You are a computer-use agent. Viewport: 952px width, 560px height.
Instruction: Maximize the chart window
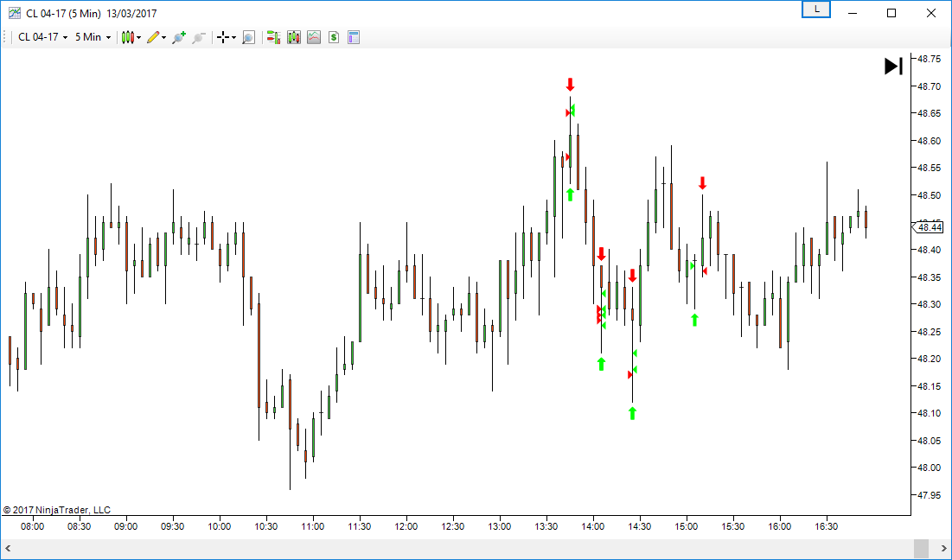(x=891, y=13)
